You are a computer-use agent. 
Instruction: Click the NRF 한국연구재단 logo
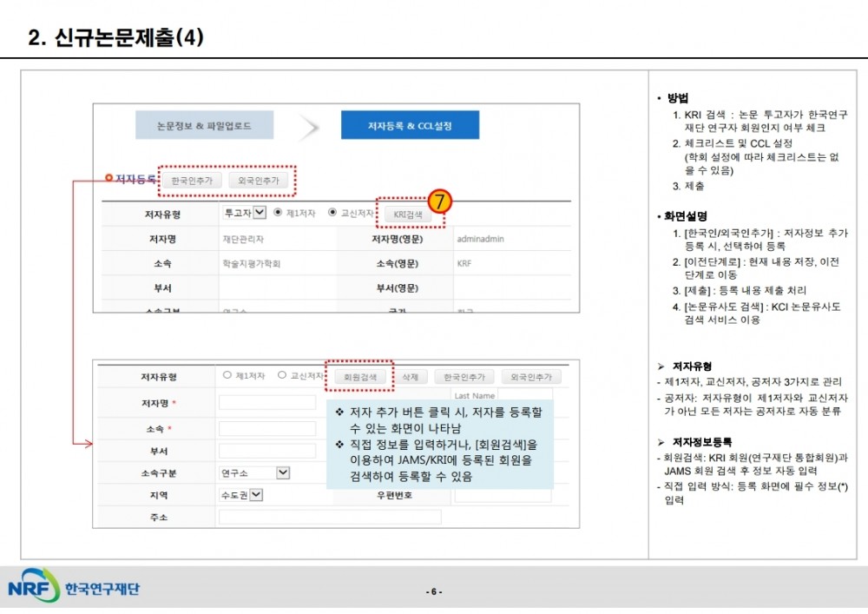74,586
